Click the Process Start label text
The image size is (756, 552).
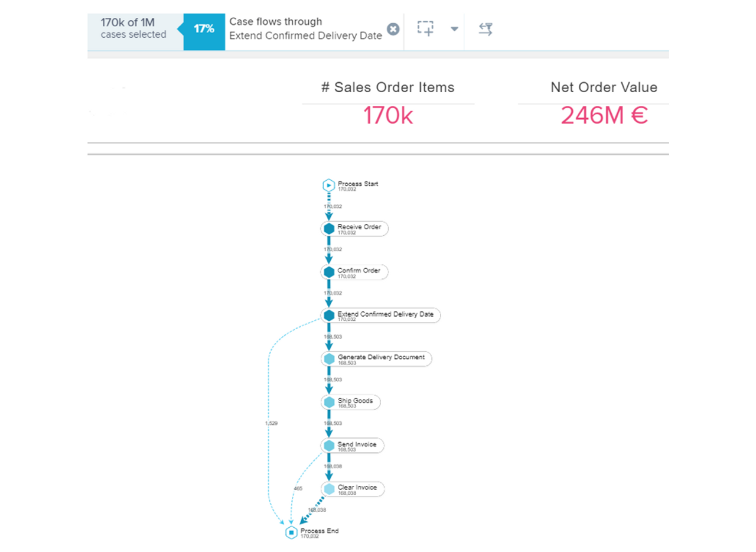coord(358,184)
